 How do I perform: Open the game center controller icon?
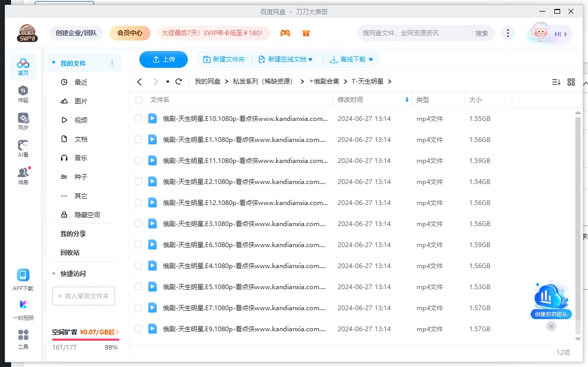285,33
